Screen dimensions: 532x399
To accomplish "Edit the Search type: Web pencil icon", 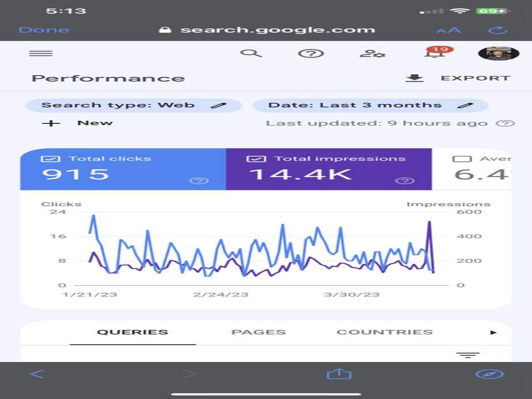I will [x=219, y=105].
